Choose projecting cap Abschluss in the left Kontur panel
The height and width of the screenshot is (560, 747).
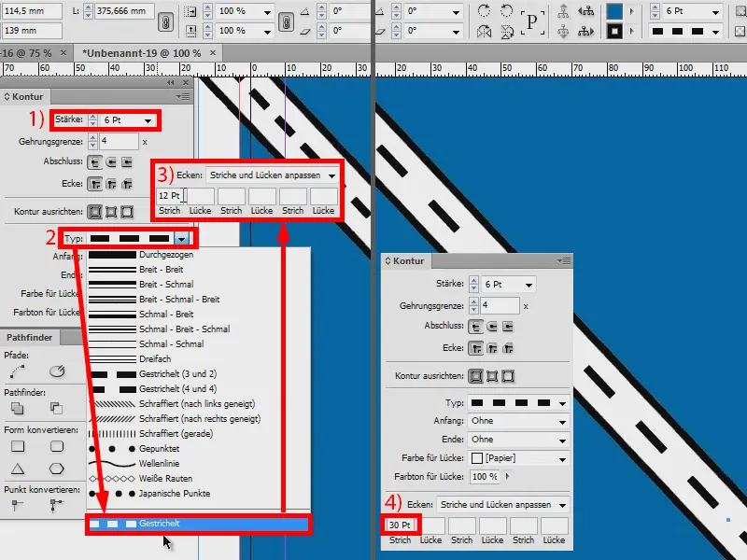click(x=127, y=162)
